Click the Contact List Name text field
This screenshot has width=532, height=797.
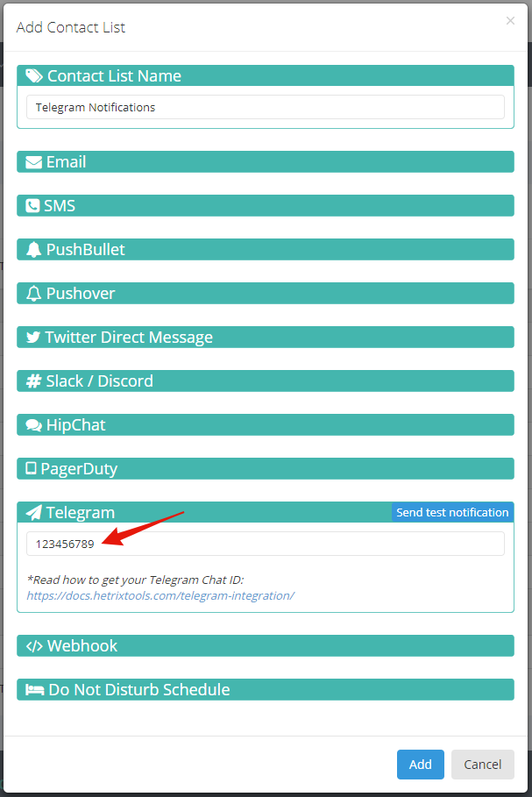(266, 107)
